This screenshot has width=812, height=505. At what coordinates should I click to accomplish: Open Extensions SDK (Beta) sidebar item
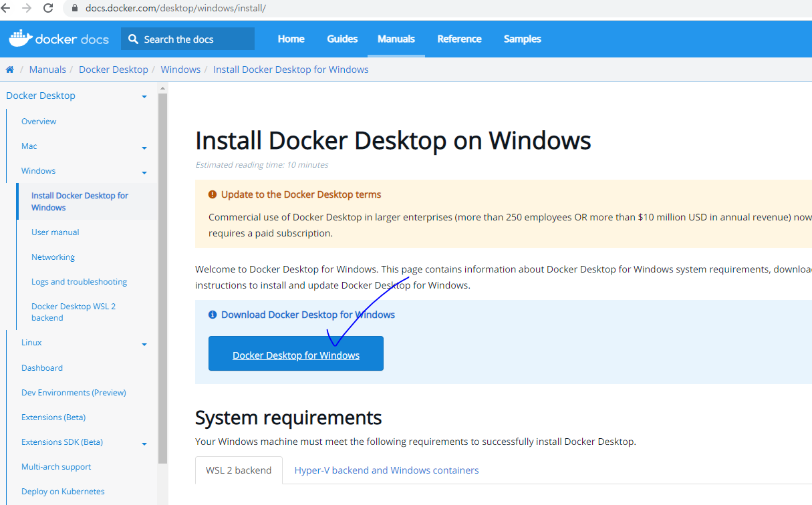tap(62, 442)
